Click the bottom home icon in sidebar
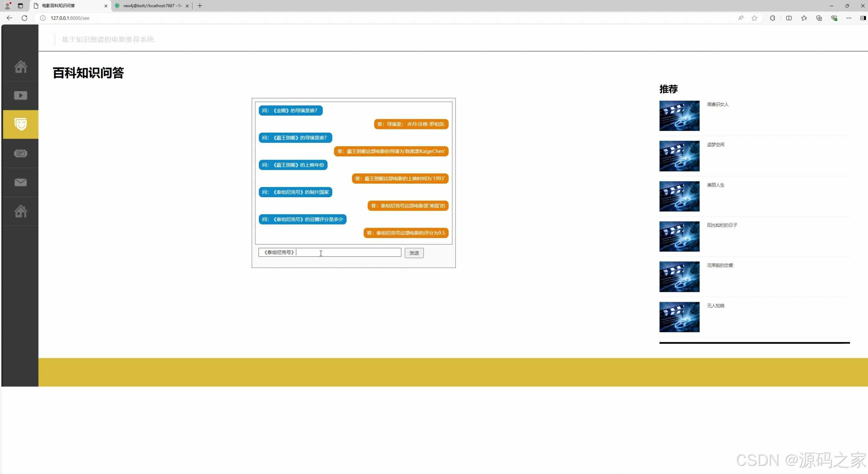Screen dimensions: 868x474 [x=20, y=211]
